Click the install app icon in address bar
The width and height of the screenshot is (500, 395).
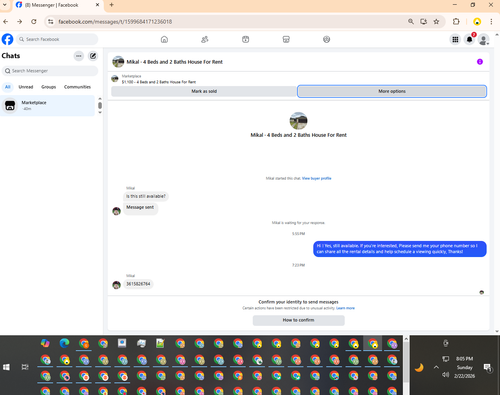pos(423,22)
